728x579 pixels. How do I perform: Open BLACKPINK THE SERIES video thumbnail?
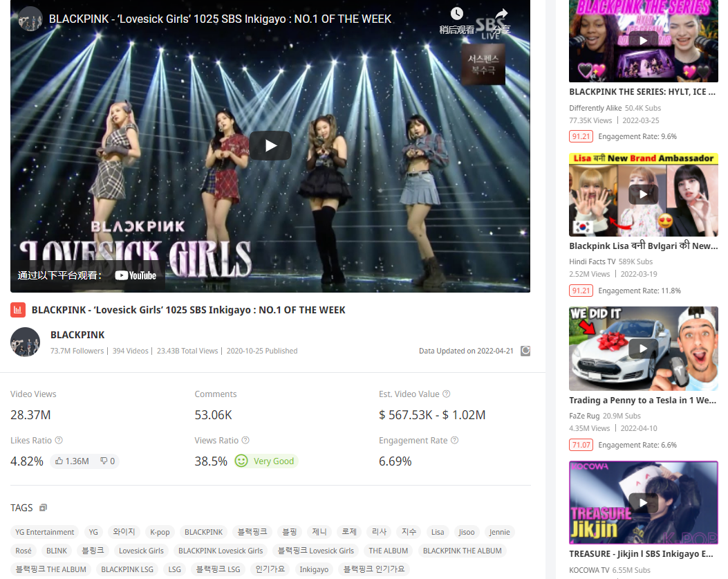click(x=643, y=42)
